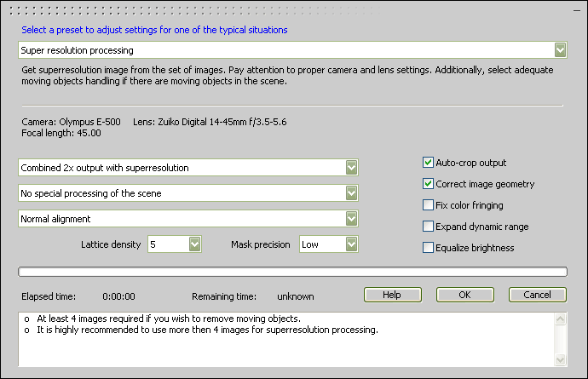
Task: Click the message log scroll-down arrow
Action: 560,359
